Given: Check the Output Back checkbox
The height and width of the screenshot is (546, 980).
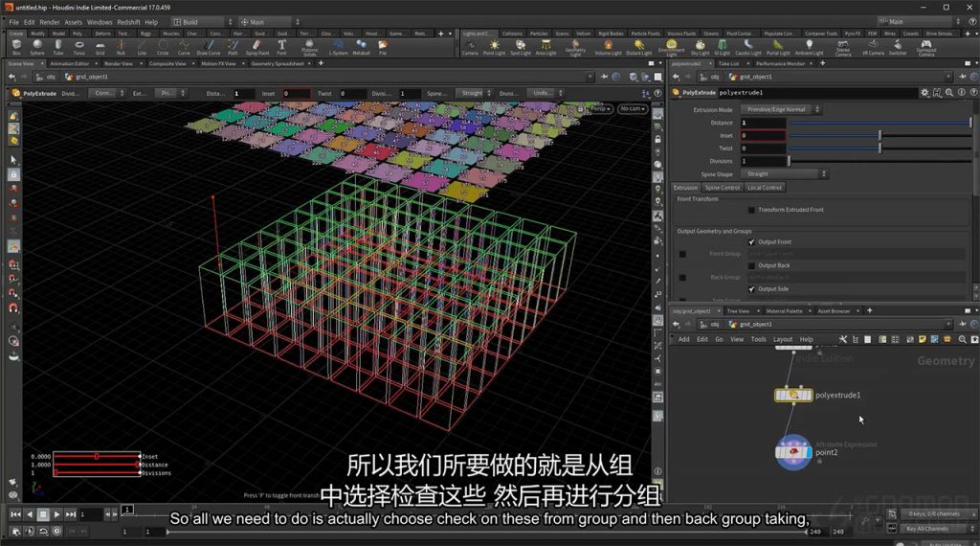Looking at the screenshot, I should point(751,265).
